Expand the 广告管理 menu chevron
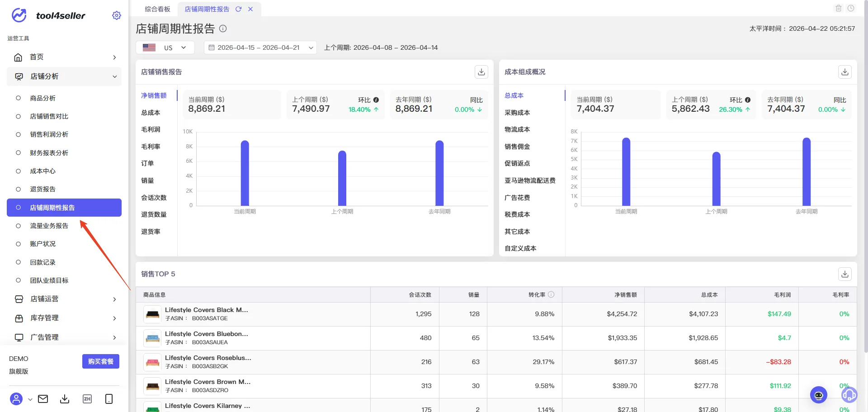This screenshot has height=412, width=868. pyautogui.click(x=114, y=338)
